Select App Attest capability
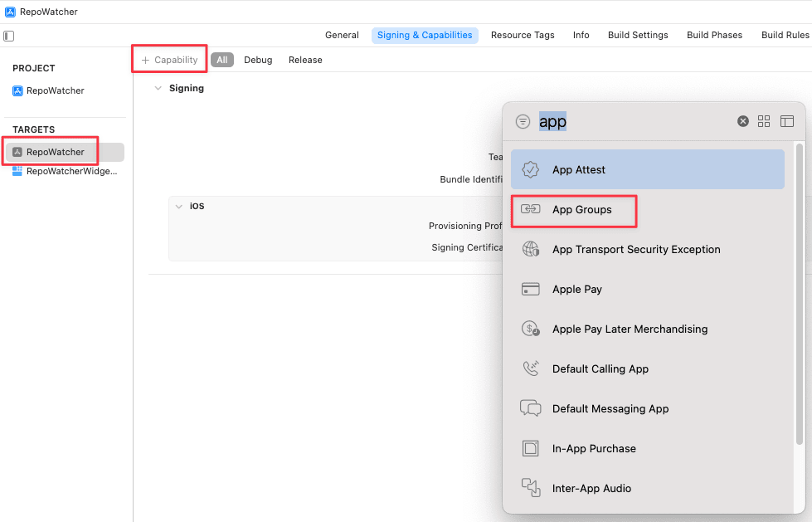This screenshot has width=812, height=522. (647, 169)
